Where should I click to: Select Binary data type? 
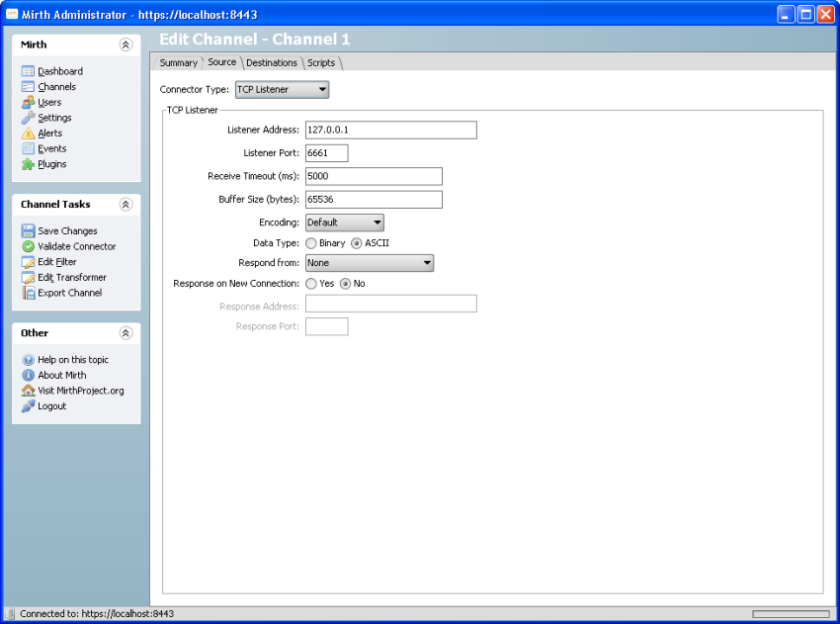(311, 243)
